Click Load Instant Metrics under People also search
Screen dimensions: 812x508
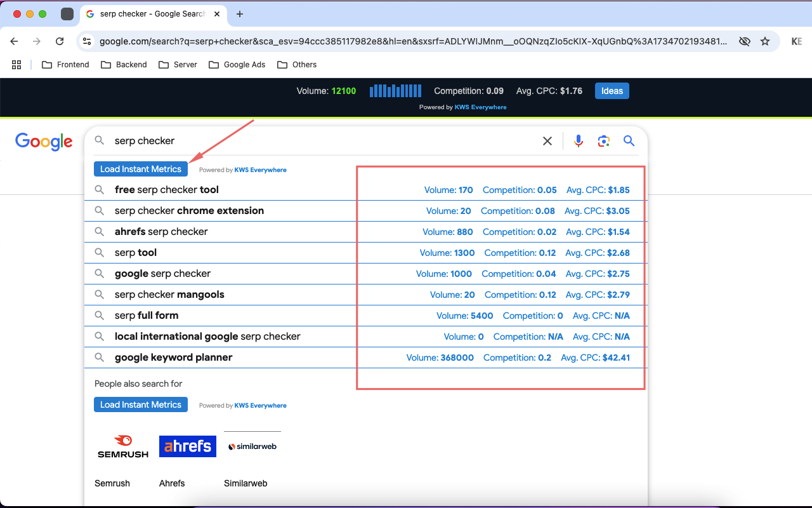[x=141, y=404]
